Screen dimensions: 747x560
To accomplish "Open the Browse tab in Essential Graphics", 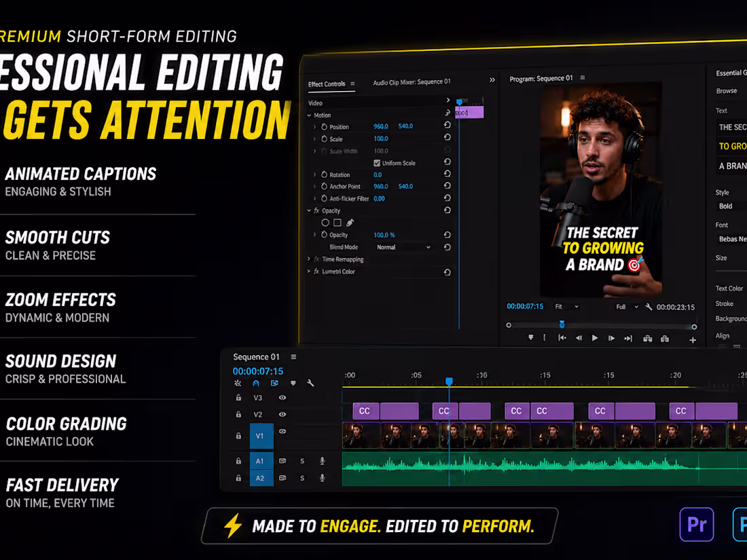I will coord(727,91).
